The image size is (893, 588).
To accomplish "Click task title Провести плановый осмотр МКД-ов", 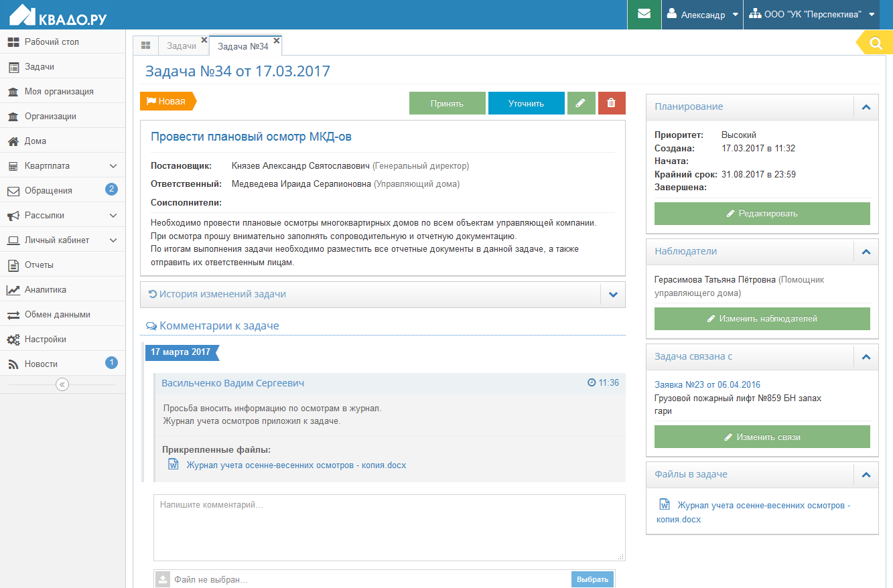I will click(251, 137).
